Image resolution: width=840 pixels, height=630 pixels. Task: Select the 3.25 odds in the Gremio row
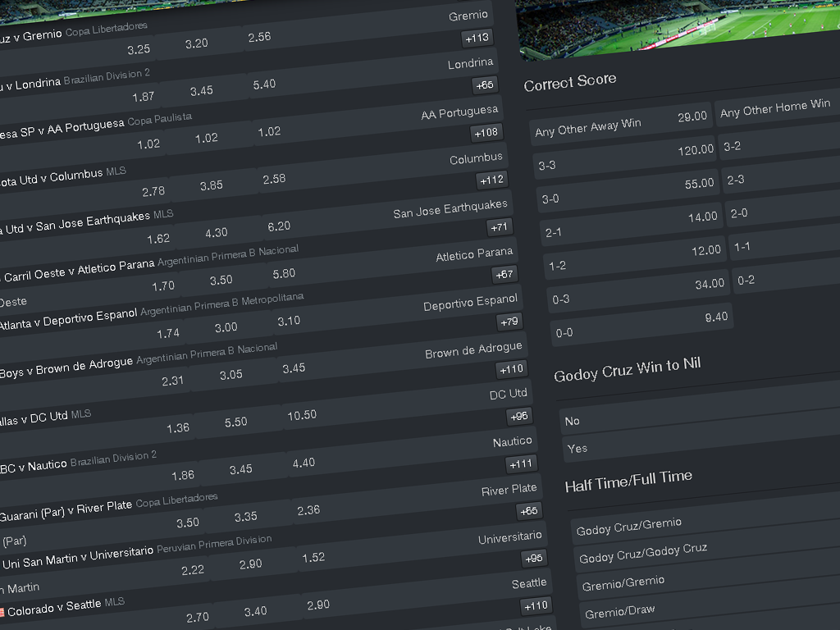pyautogui.click(x=139, y=49)
